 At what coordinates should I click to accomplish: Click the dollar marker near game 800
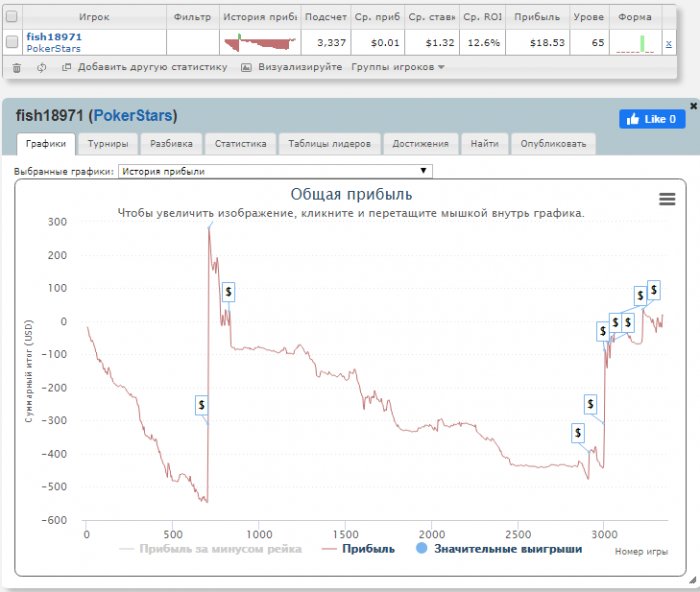(x=229, y=292)
